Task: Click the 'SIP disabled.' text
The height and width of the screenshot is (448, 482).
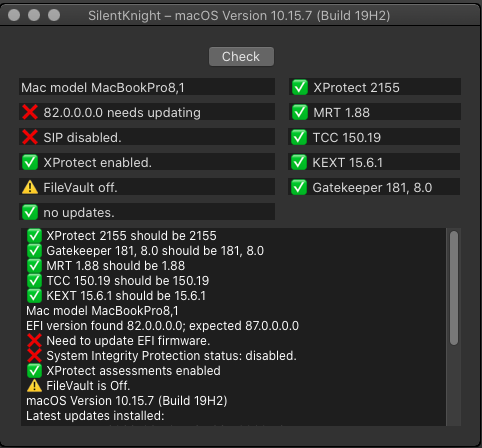Action: coord(82,137)
